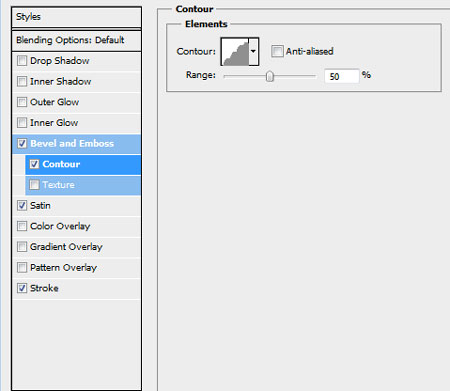The image size is (450, 391).
Task: Select the Drop Shadow style label
Action: [60, 61]
